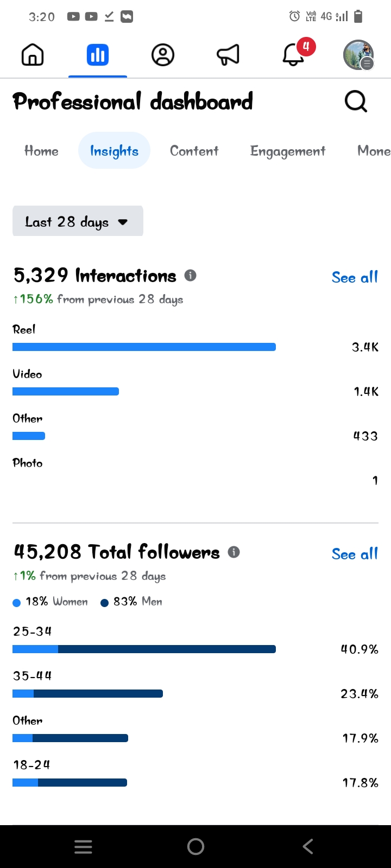Open the Home feed icon
391x868 pixels.
(x=33, y=55)
